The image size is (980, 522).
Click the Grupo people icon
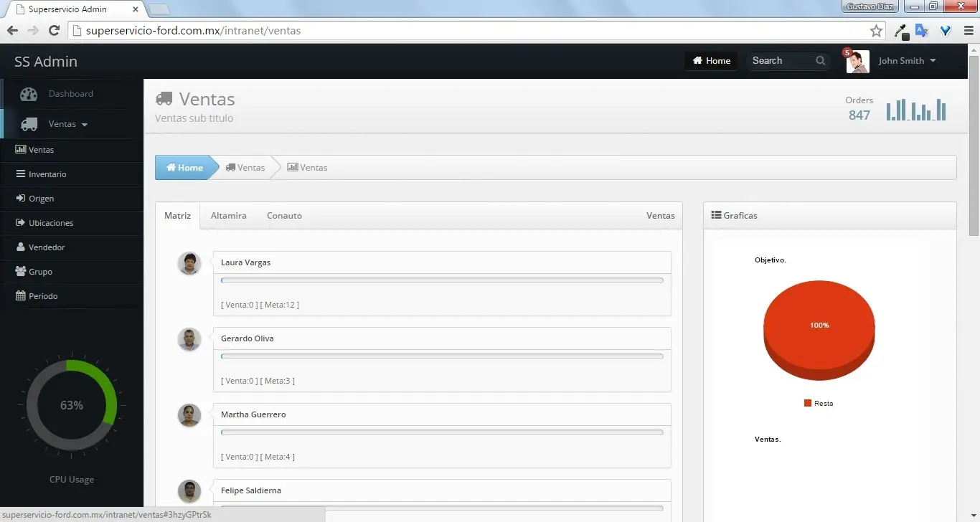click(21, 272)
